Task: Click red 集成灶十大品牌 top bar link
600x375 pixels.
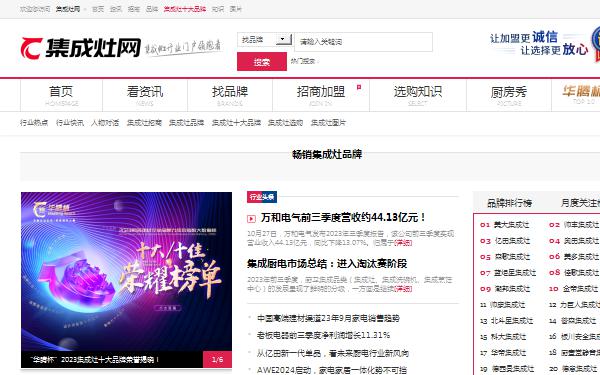Action: [x=185, y=9]
